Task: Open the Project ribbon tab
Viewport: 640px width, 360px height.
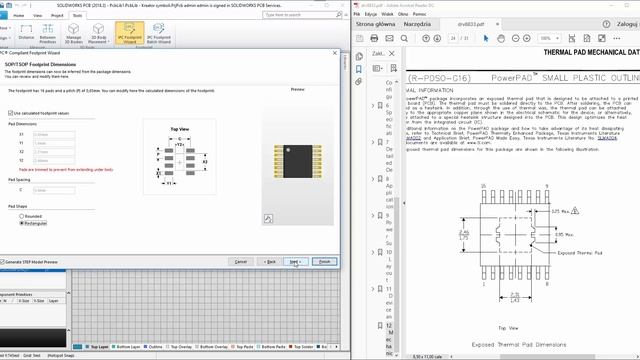Action: (57, 16)
